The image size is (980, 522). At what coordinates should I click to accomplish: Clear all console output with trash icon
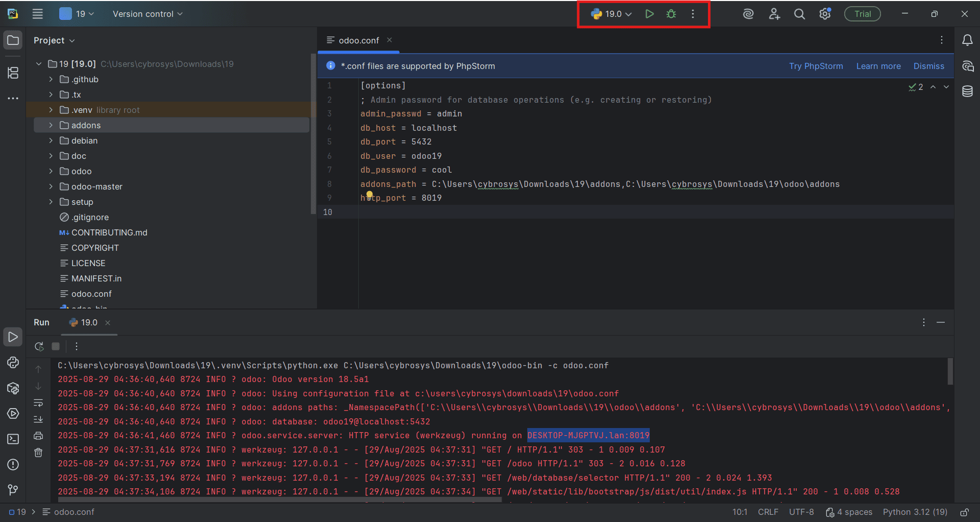click(x=38, y=453)
